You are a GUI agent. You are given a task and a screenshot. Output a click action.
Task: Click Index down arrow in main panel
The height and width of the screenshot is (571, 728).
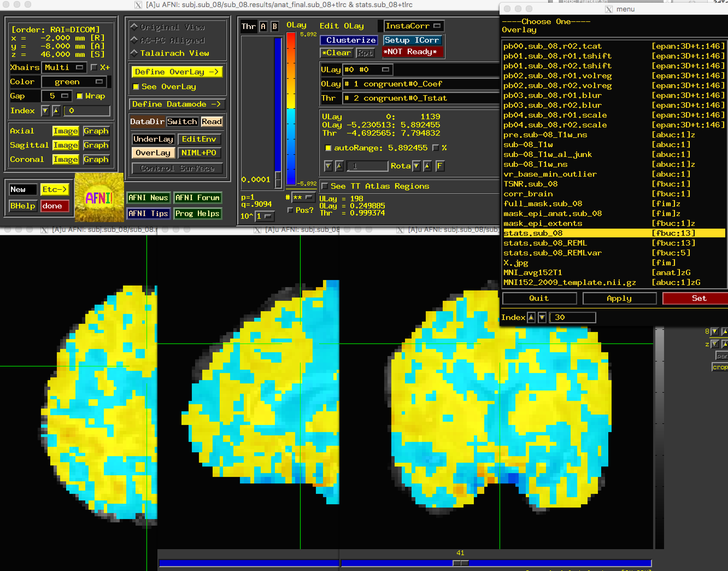click(x=45, y=111)
